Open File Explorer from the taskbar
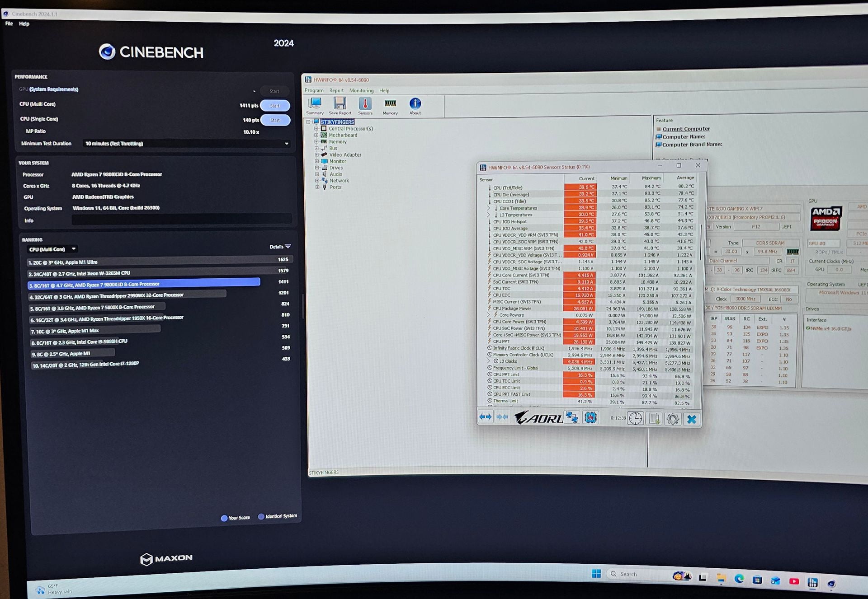The width and height of the screenshot is (868, 599). point(721,578)
